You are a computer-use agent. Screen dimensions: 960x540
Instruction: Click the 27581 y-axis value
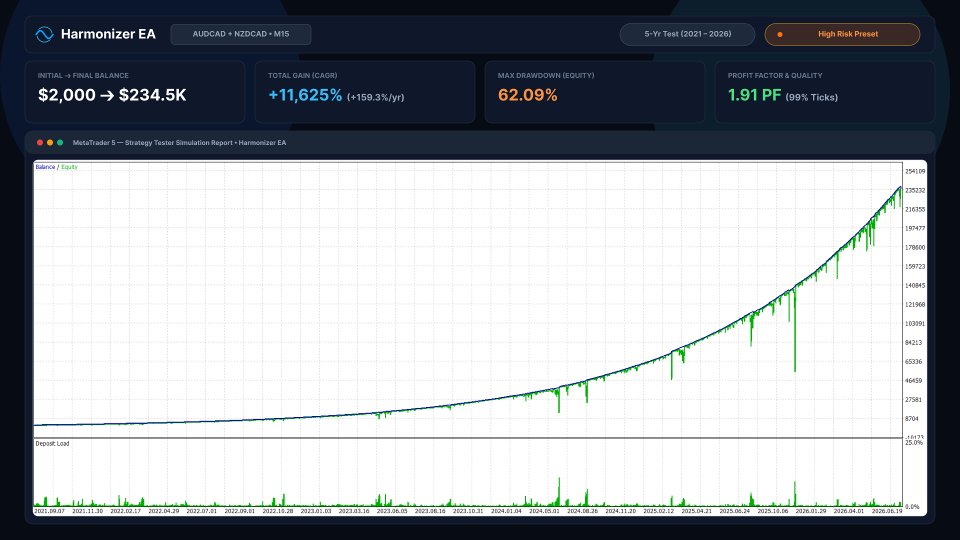point(913,399)
